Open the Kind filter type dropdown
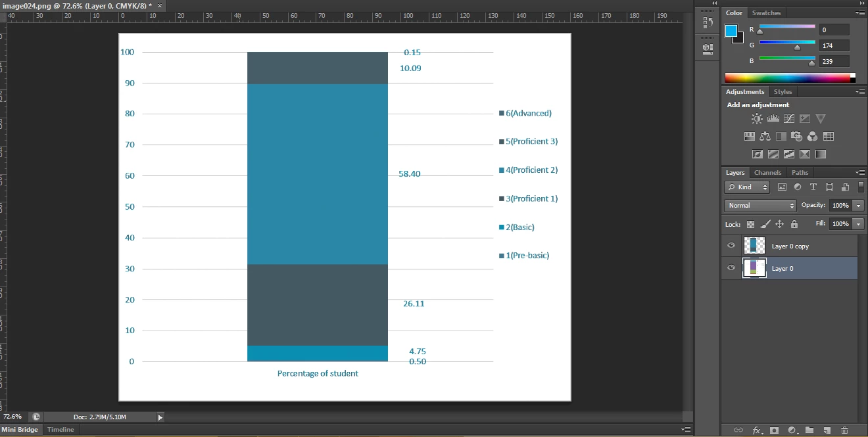Image resolution: width=868 pixels, height=437 pixels. point(747,187)
